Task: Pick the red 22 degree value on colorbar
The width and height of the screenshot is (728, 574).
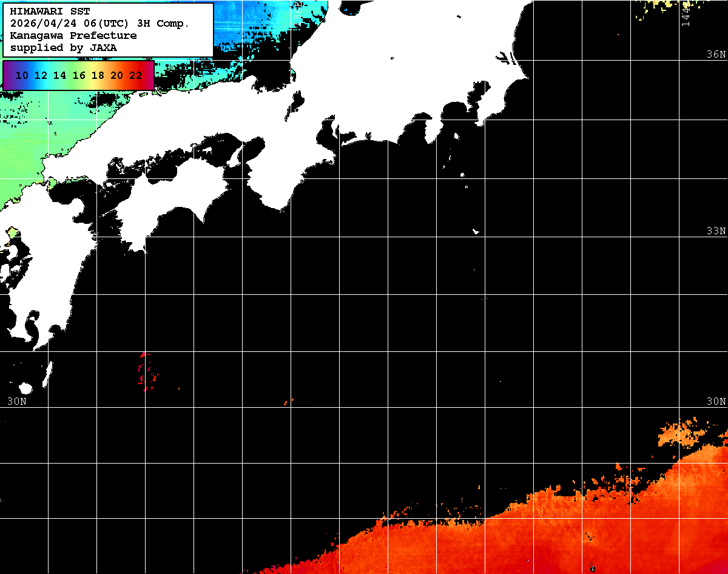Action: pos(135,75)
